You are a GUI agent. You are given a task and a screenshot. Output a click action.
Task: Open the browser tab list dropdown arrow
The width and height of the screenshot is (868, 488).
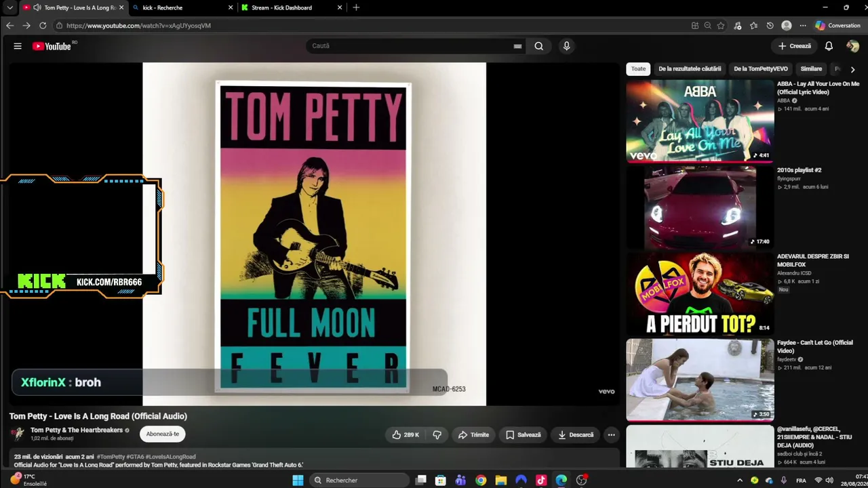click(9, 7)
